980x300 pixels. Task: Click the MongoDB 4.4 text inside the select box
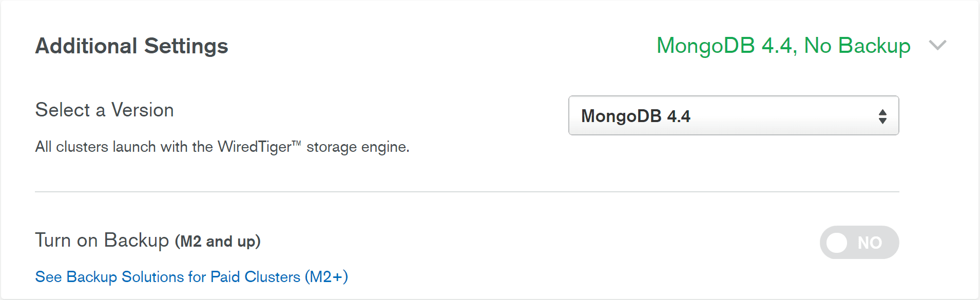[636, 116]
